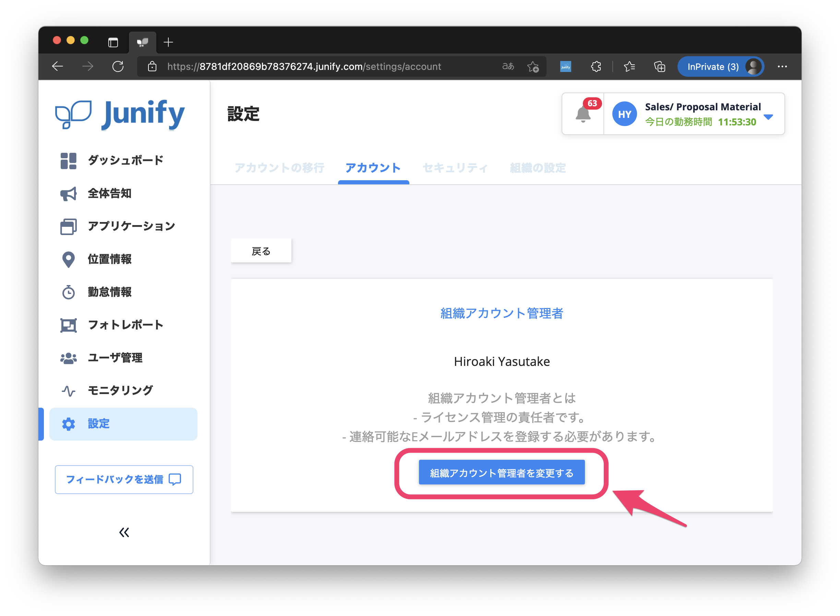This screenshot has width=840, height=616.
Task: Click the Junify extension icon in toolbar
Action: (566, 67)
